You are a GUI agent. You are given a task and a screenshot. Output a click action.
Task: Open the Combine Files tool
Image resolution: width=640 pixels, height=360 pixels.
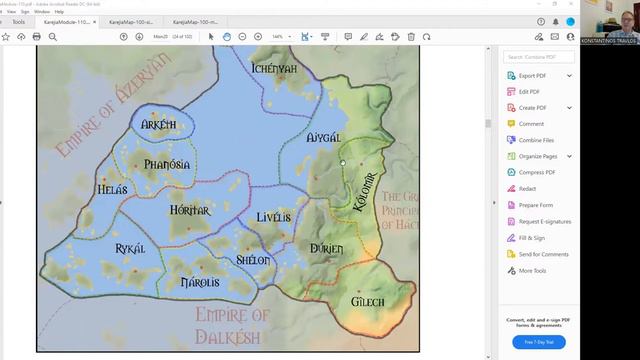(536, 140)
